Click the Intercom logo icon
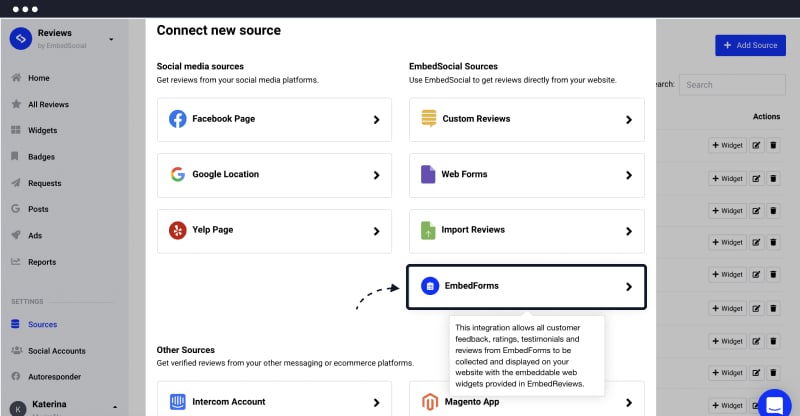800x416 pixels. pyautogui.click(x=178, y=402)
